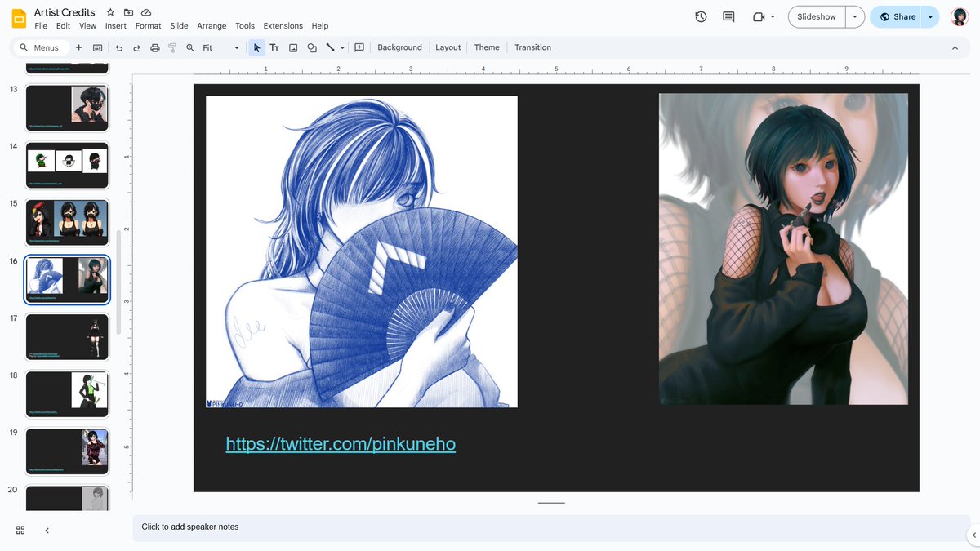The width and height of the screenshot is (980, 551).
Task: Check the cloud document status icon
Action: 146,12
